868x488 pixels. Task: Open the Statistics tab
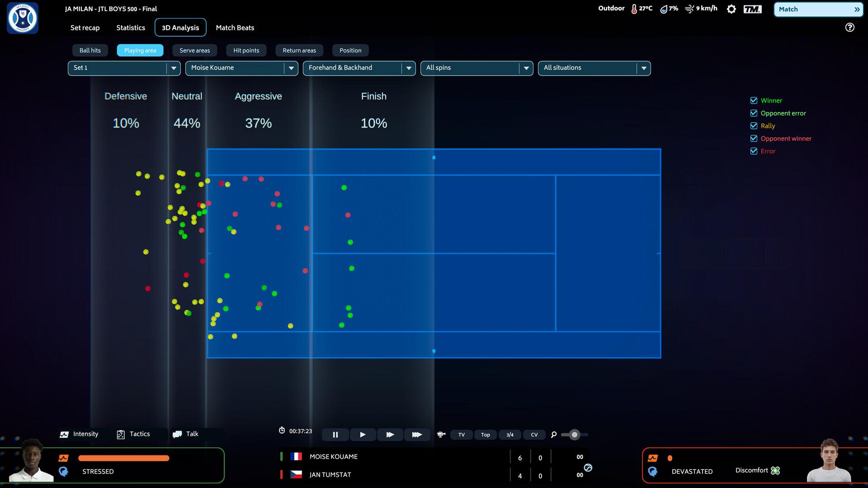tap(130, 28)
